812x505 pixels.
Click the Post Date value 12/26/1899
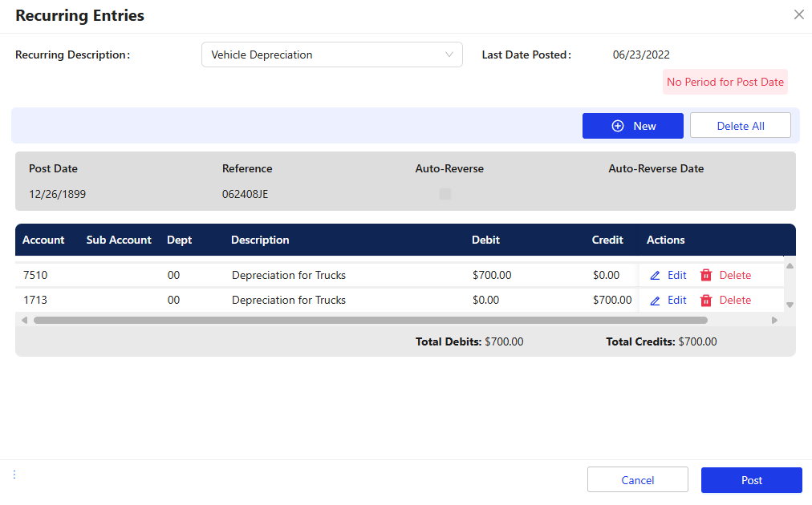(x=58, y=194)
